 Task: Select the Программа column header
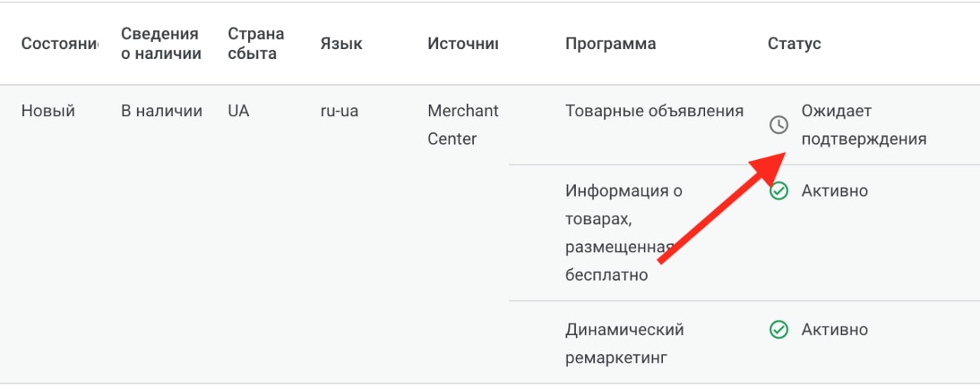[x=610, y=44]
